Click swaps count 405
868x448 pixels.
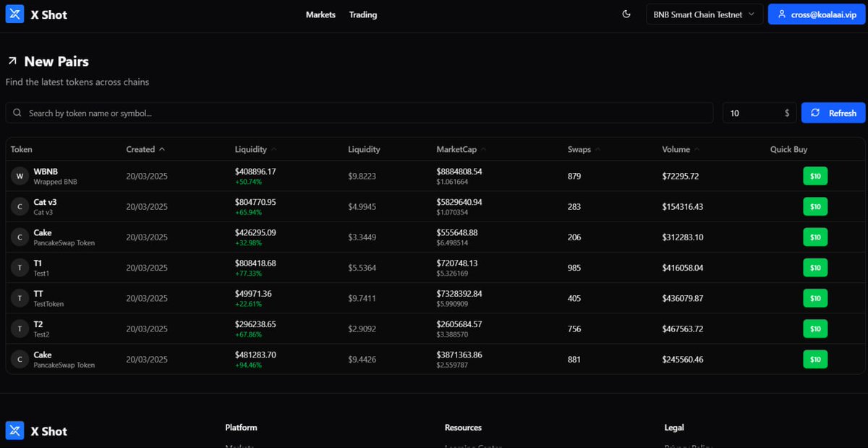click(x=574, y=298)
